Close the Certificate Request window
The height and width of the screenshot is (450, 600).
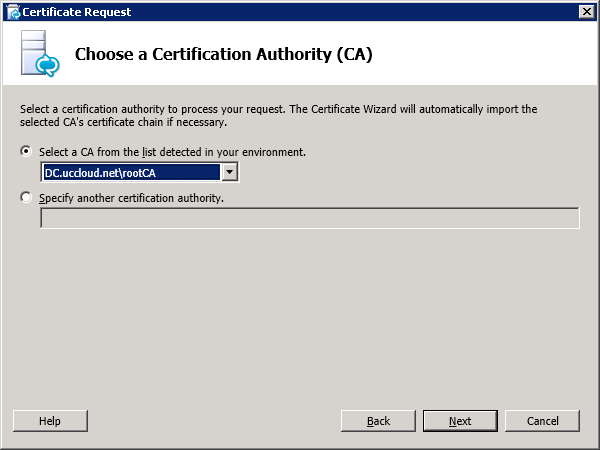click(587, 12)
